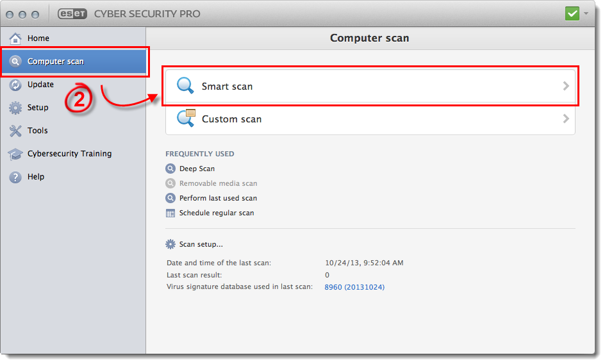Click the Computer scan page title
The image size is (605, 364).
pyautogui.click(x=370, y=38)
